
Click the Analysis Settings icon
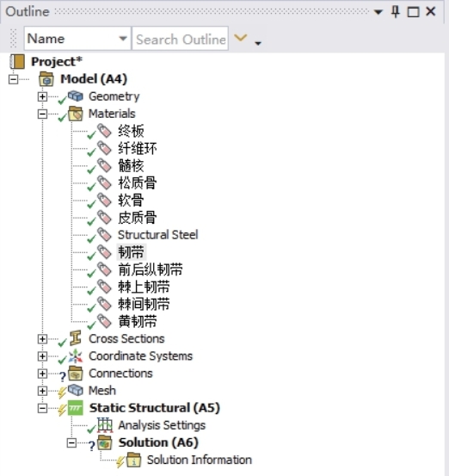click(x=105, y=424)
